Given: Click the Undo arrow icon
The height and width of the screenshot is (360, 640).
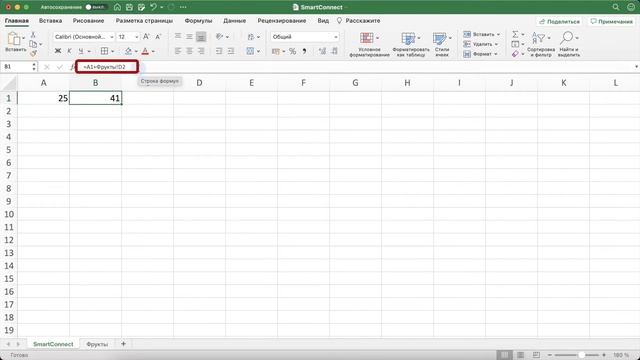Looking at the screenshot, I should 153,7.
